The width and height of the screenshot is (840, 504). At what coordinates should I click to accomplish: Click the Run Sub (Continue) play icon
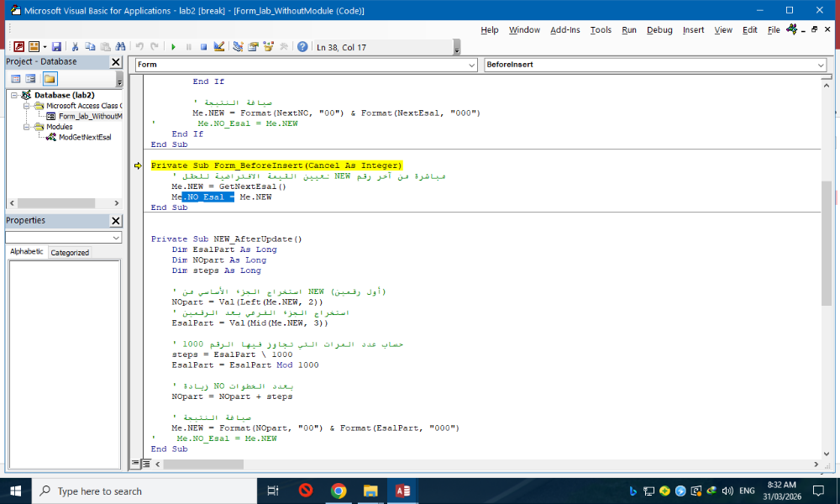pyautogui.click(x=173, y=47)
